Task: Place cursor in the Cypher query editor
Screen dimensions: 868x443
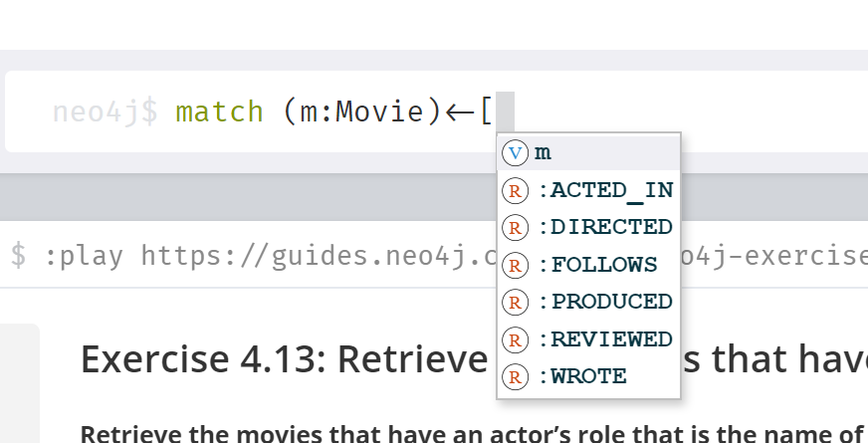Action: click(437, 111)
